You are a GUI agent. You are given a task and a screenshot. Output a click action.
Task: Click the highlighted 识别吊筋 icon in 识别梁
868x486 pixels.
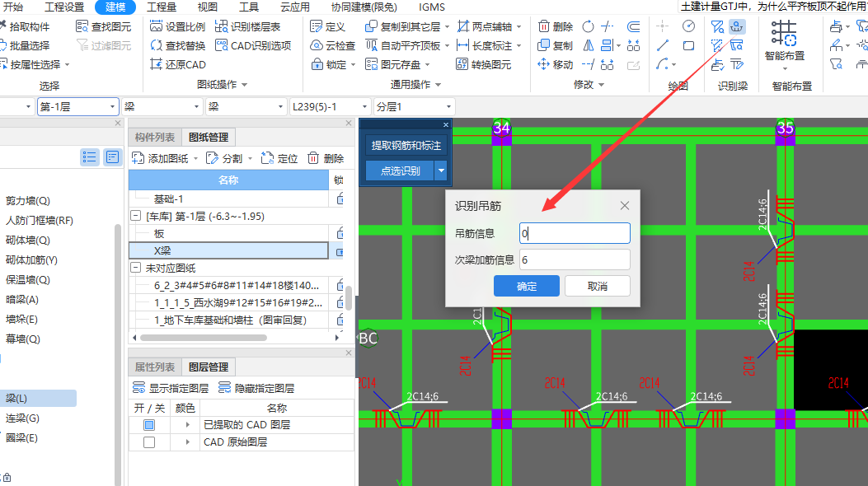[737, 26]
